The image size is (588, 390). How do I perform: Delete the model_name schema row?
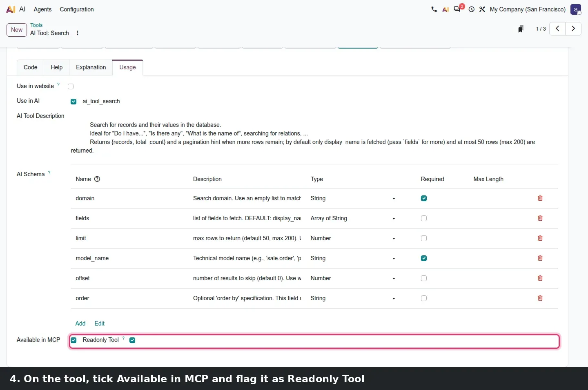[540, 258]
